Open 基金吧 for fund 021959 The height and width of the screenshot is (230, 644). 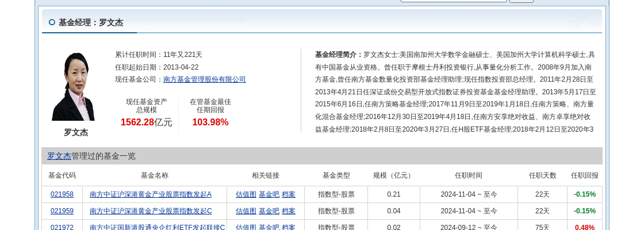269,211
